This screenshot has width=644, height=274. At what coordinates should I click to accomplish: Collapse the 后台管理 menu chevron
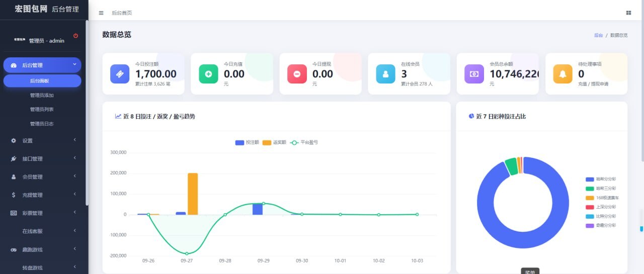coord(74,64)
